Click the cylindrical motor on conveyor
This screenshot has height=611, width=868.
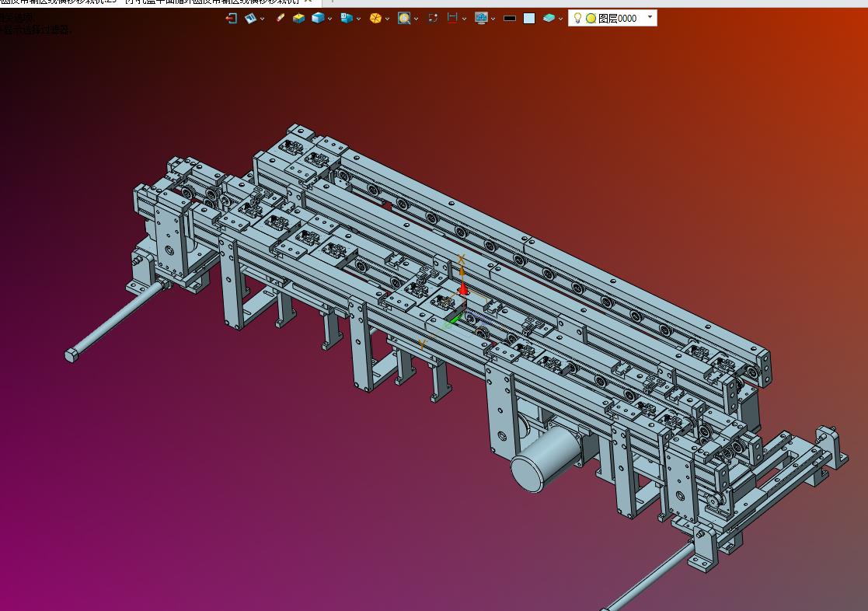coord(546,458)
